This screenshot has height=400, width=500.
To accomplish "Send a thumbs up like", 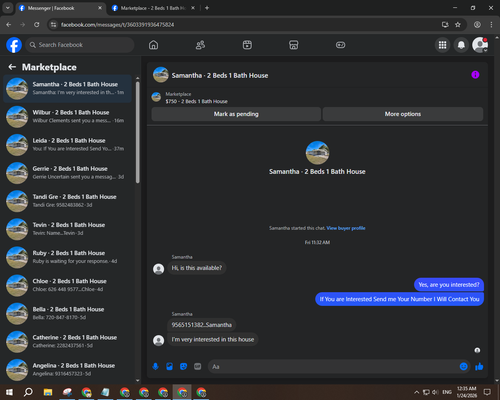I will 479,367.
